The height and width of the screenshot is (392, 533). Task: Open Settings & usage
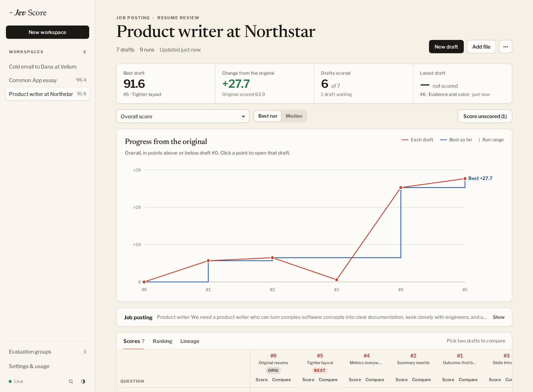[48, 366]
